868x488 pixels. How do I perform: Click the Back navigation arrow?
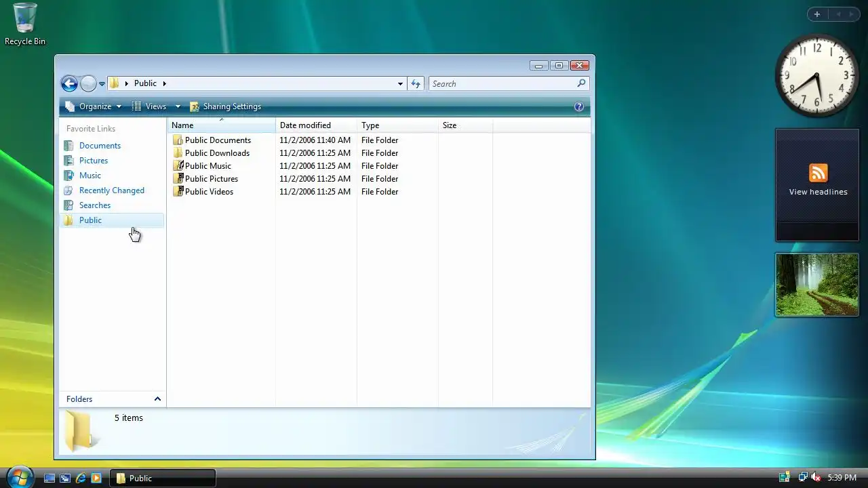point(69,83)
